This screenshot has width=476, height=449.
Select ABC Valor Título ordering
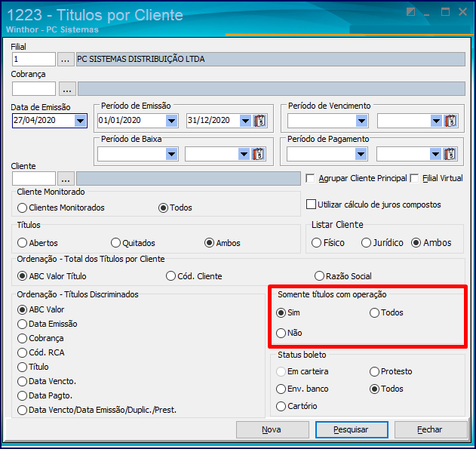[22, 276]
